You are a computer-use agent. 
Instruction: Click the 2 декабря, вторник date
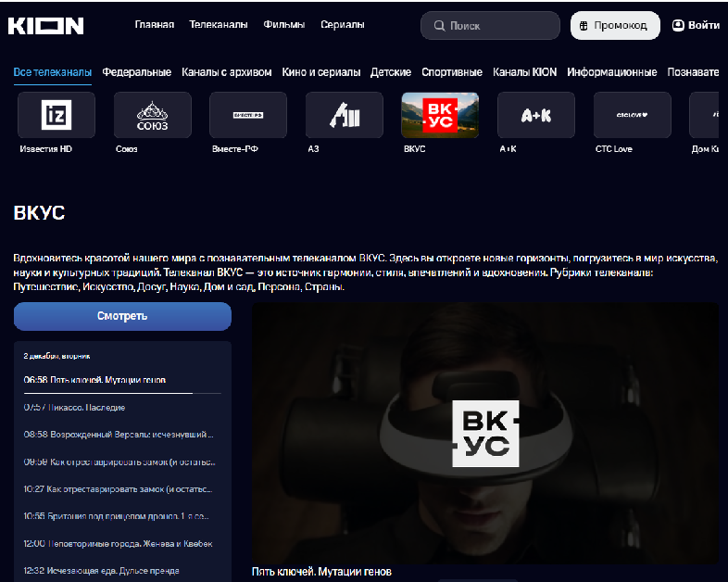pyautogui.click(x=56, y=356)
